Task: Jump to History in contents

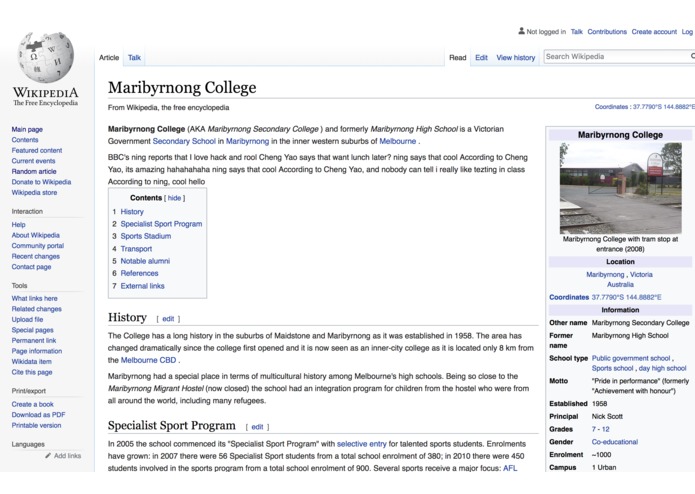Action: click(x=132, y=212)
